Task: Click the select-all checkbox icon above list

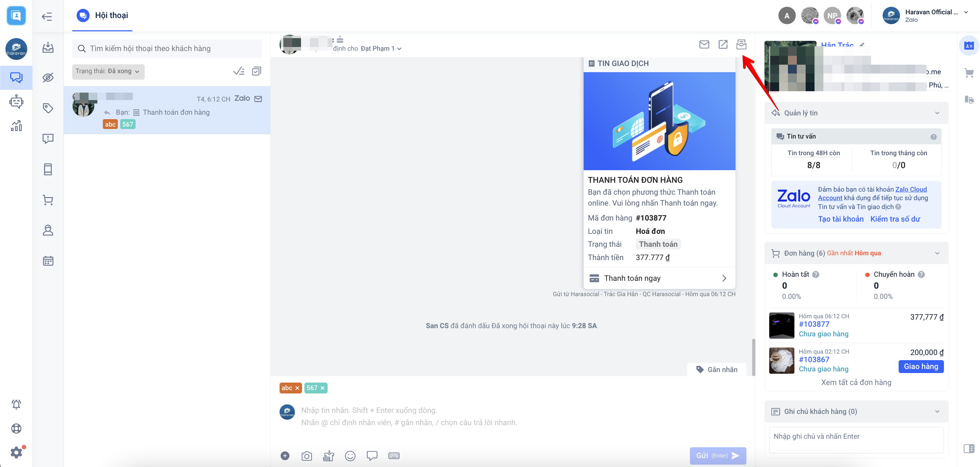Action: coord(257,71)
